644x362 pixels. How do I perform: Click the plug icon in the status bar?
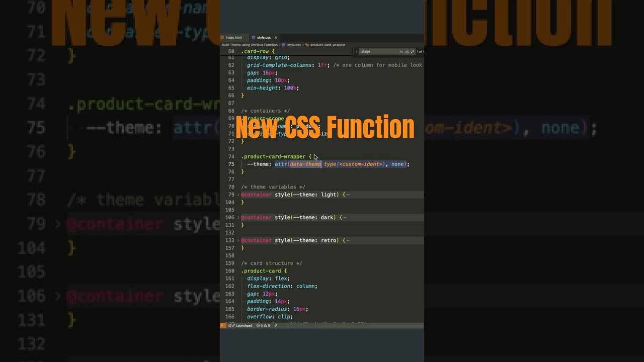[276, 325]
